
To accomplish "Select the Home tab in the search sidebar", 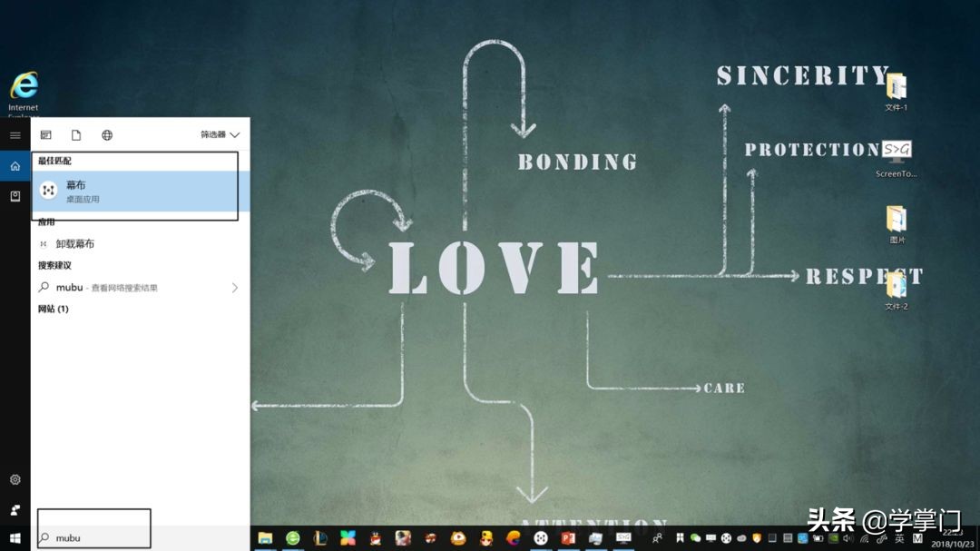I will 14,165.
